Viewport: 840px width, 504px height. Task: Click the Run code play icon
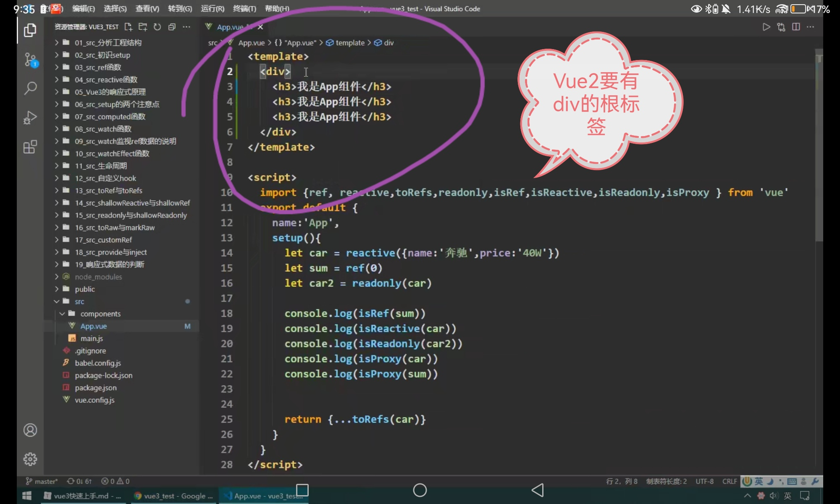tap(766, 27)
